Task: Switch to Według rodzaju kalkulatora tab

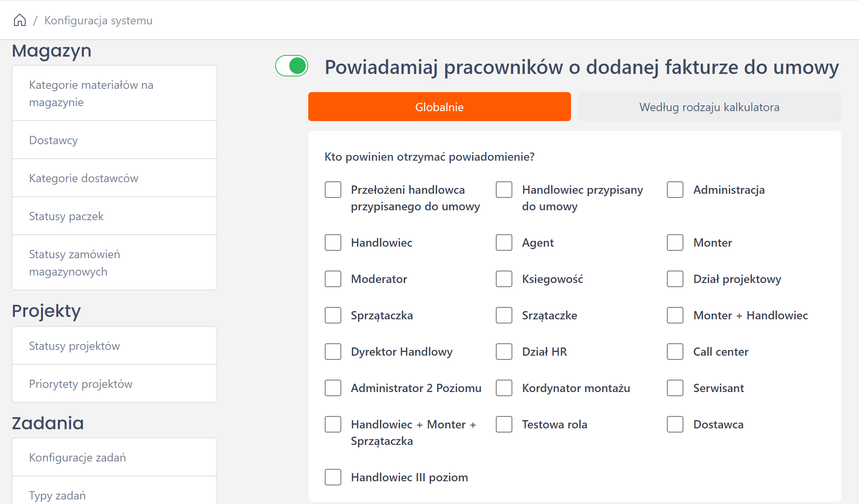Action: coord(709,107)
